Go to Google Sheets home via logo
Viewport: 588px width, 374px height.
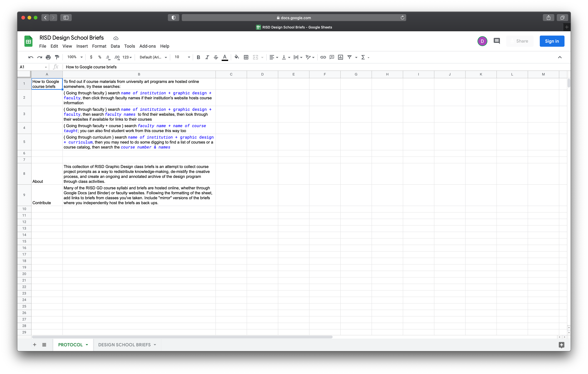28,41
